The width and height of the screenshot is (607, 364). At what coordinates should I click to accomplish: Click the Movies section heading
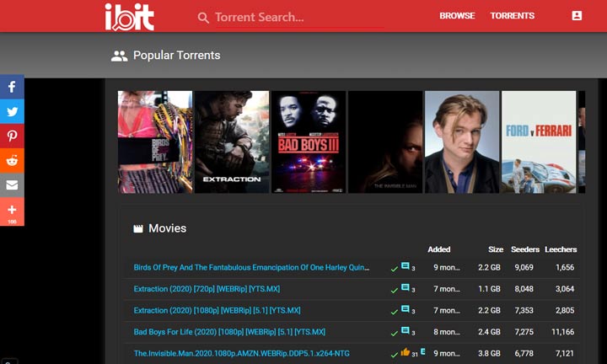point(167,228)
